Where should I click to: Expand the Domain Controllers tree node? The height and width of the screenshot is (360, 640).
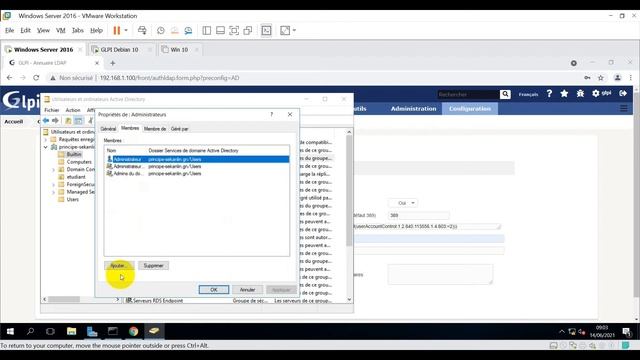[x=53, y=169]
